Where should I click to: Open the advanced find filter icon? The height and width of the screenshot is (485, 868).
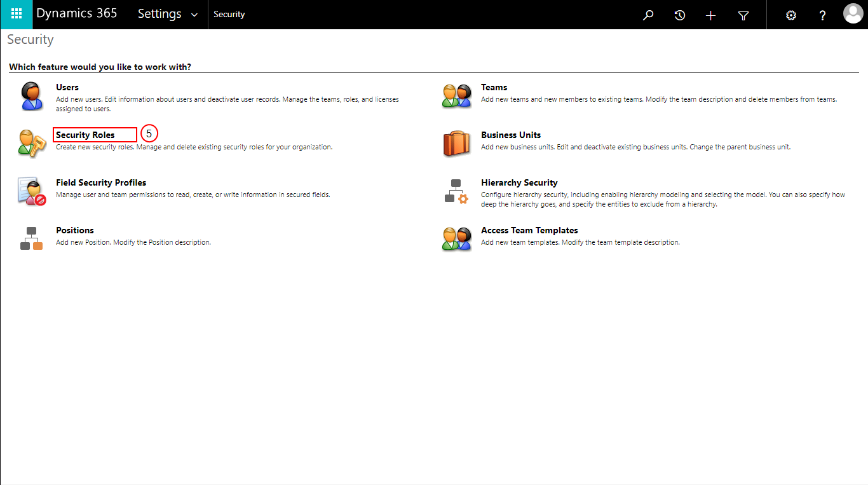click(x=743, y=15)
